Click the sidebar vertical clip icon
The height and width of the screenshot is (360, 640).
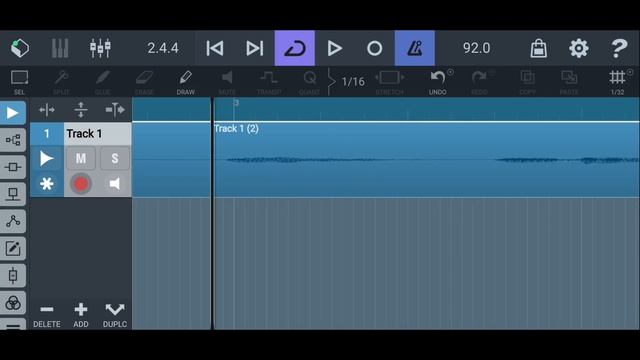[13, 276]
